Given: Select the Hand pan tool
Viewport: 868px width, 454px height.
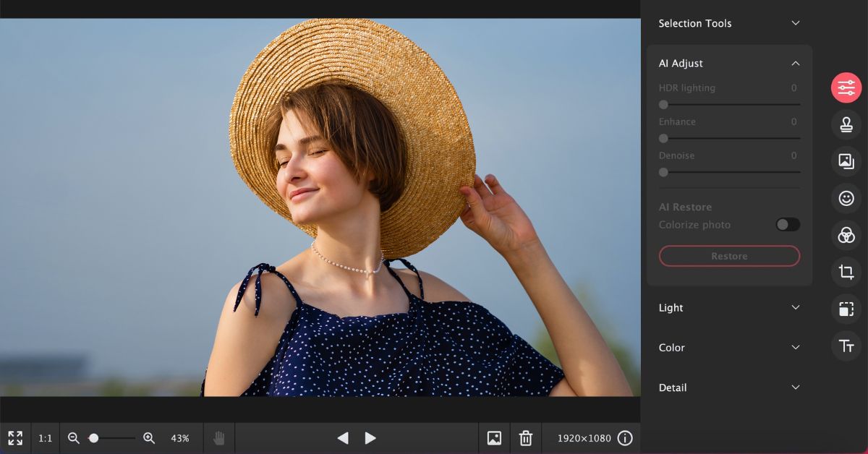Looking at the screenshot, I should pyautogui.click(x=219, y=438).
